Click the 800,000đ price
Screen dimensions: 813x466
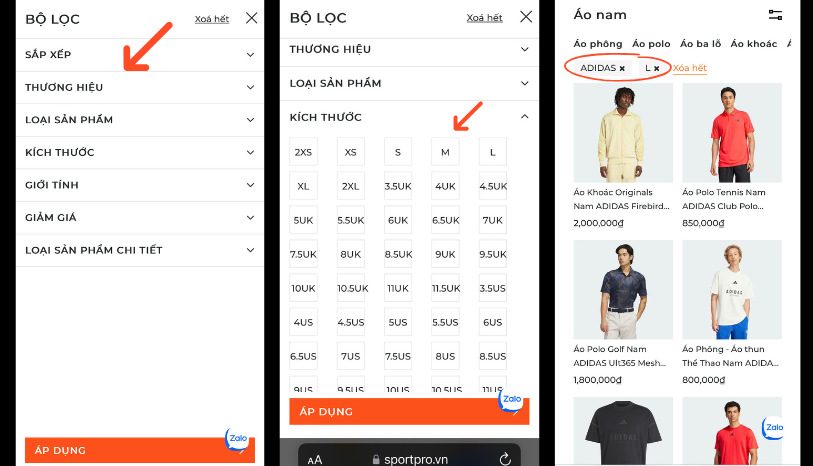tap(703, 380)
